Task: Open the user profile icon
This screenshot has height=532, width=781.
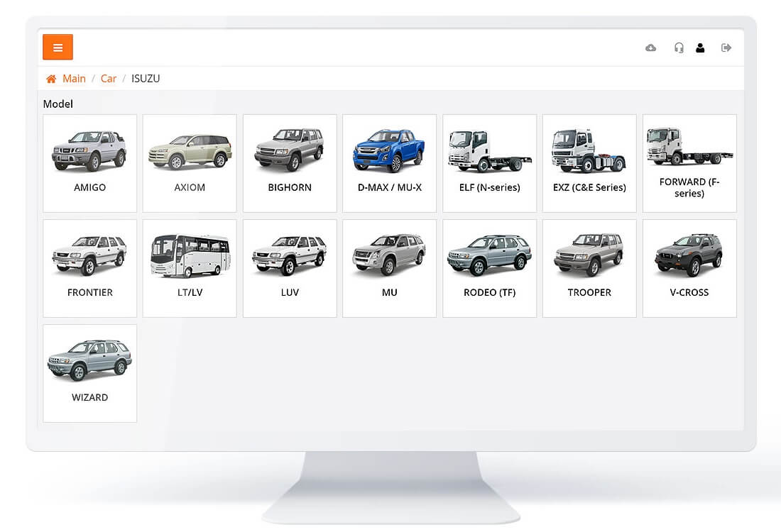Action: (x=700, y=48)
